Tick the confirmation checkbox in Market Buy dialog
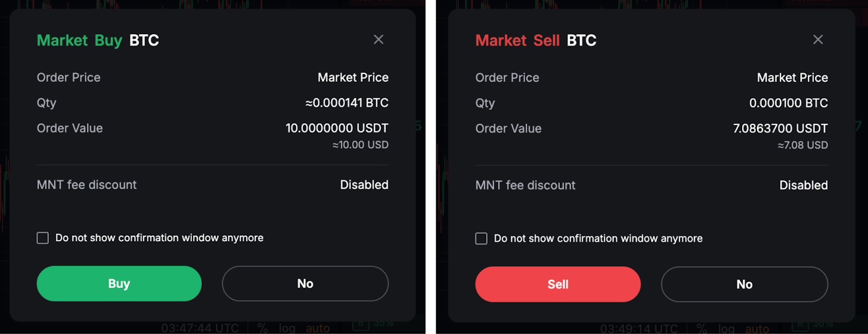The image size is (868, 334). coord(43,238)
